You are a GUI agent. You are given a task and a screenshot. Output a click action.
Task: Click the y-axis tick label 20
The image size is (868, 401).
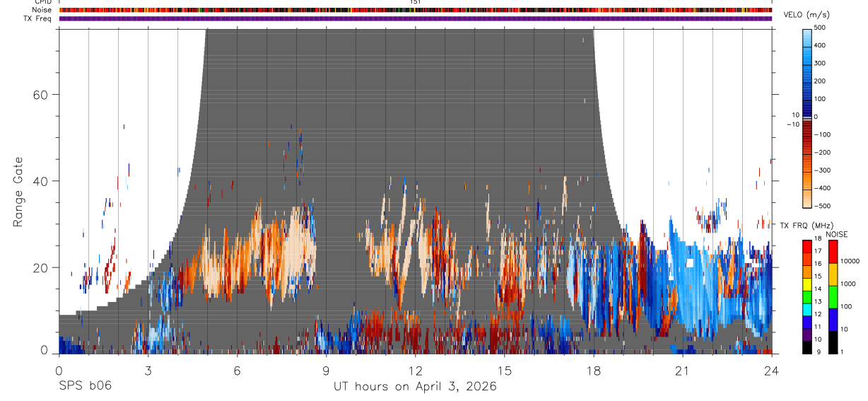click(42, 267)
